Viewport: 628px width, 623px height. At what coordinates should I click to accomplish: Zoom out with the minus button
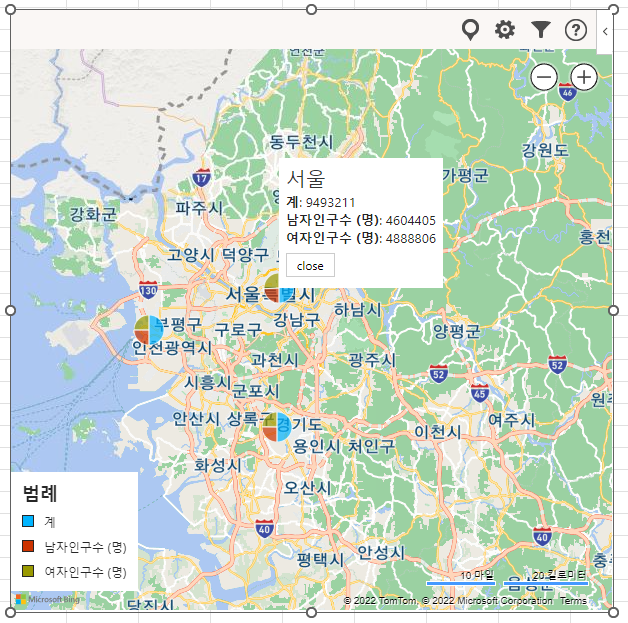coord(543,77)
